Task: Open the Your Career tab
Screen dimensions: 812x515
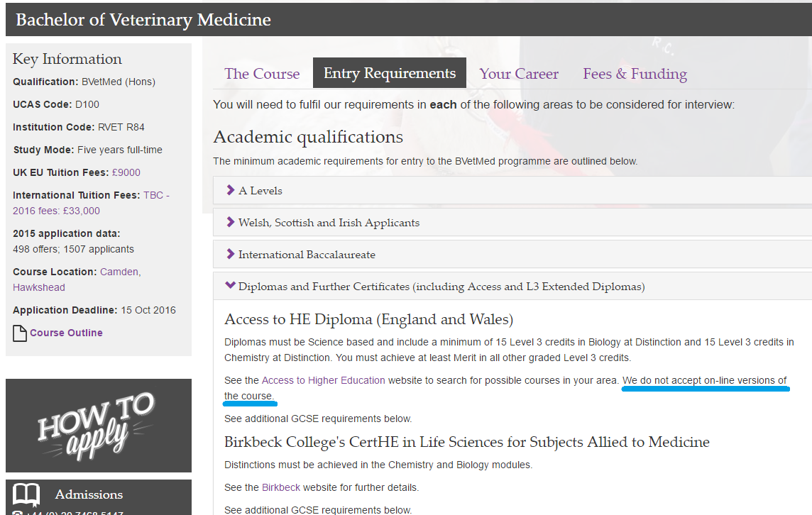Action: [x=519, y=74]
